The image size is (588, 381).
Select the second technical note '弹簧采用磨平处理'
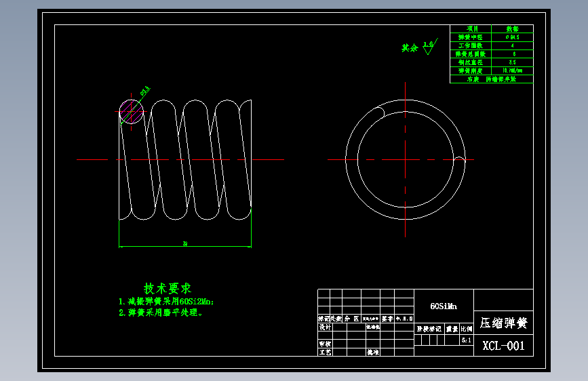coord(161,313)
